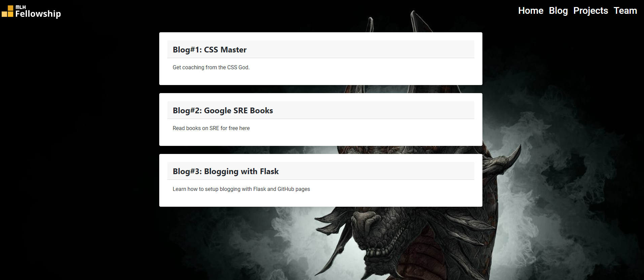Open the Blog#3: Blogging with Flask heading
This screenshot has height=280, width=644.
tap(226, 171)
